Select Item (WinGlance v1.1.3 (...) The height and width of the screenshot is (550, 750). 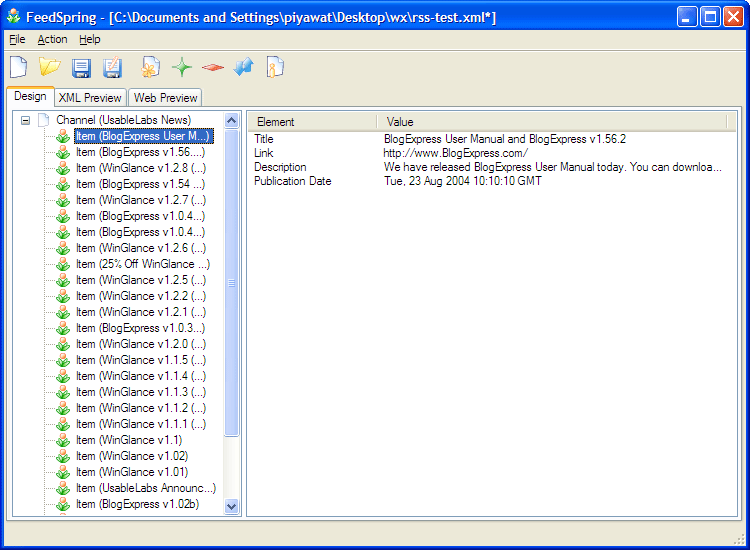141,392
